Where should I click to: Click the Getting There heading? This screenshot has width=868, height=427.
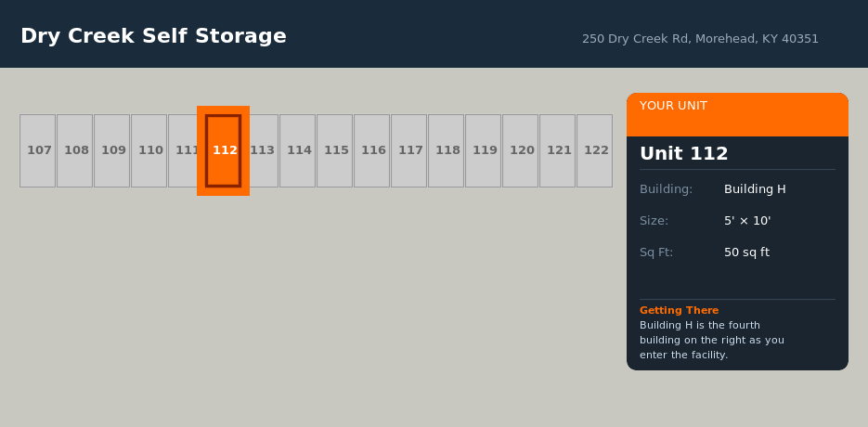(x=679, y=310)
